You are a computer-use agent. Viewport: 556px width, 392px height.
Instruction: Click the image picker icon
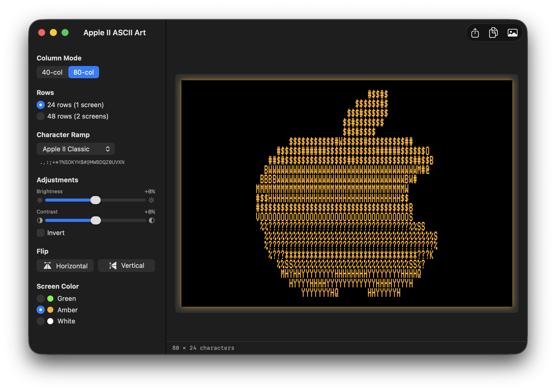pos(512,33)
